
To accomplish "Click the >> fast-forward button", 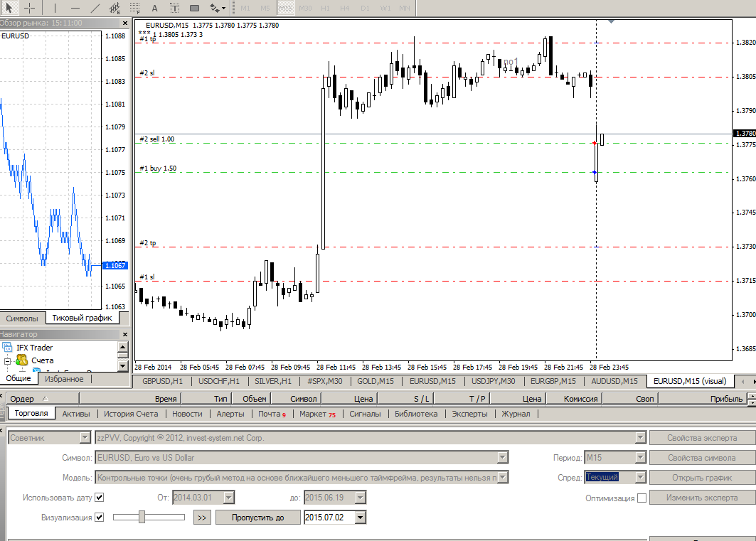I will click(x=202, y=518).
